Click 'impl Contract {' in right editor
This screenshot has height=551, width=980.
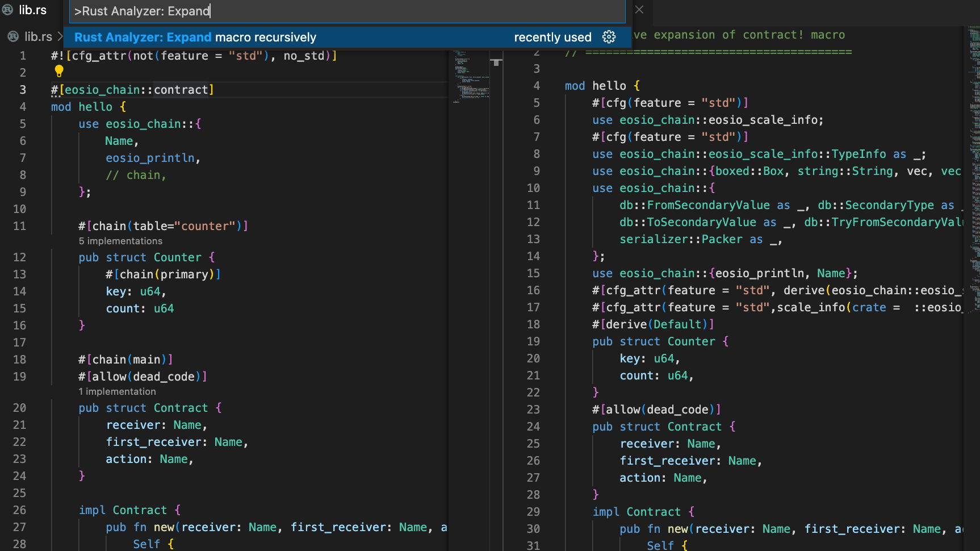643,512
